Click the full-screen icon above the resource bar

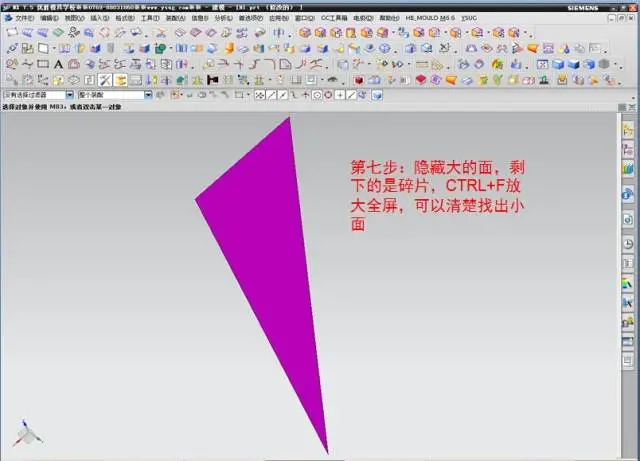point(631,107)
